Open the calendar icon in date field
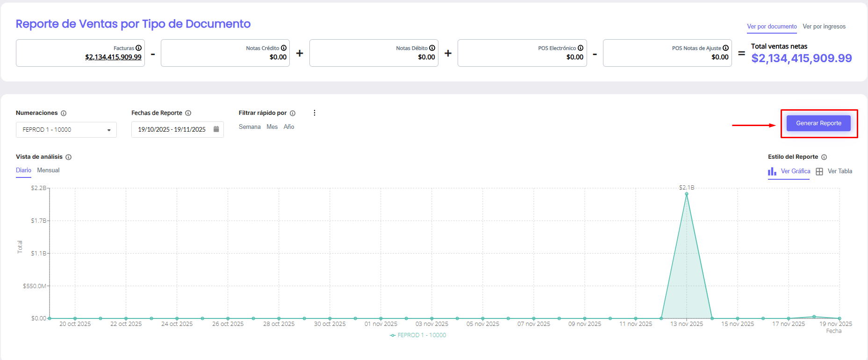 click(x=216, y=129)
